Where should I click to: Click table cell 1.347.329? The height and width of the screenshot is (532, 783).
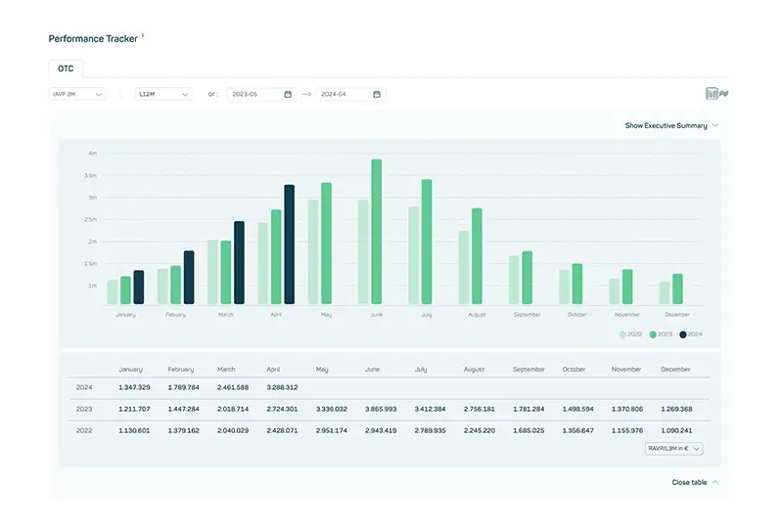pos(134,387)
